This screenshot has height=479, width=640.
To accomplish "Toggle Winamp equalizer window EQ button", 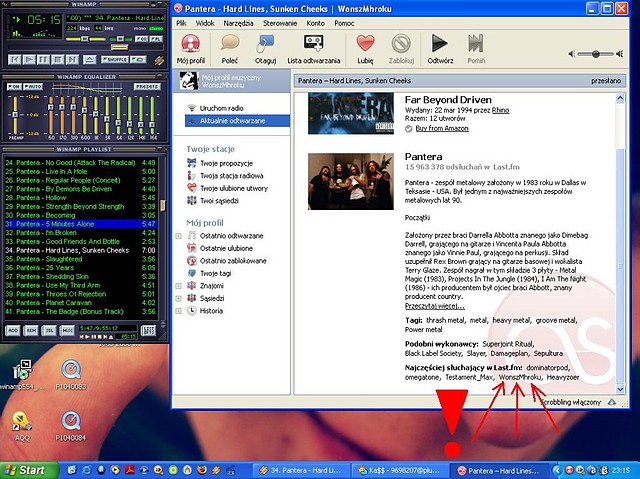I will coord(142,39).
